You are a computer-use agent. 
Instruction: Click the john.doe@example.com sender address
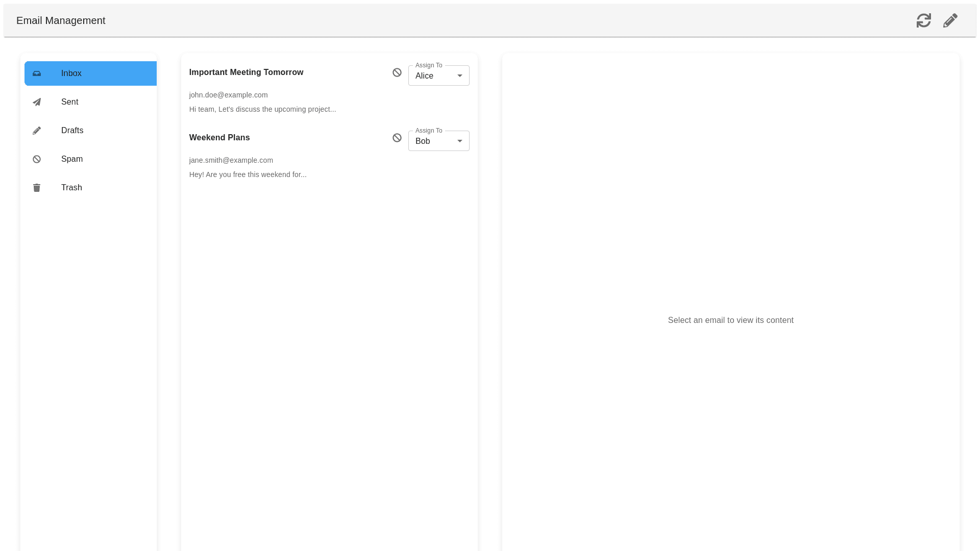pos(228,95)
